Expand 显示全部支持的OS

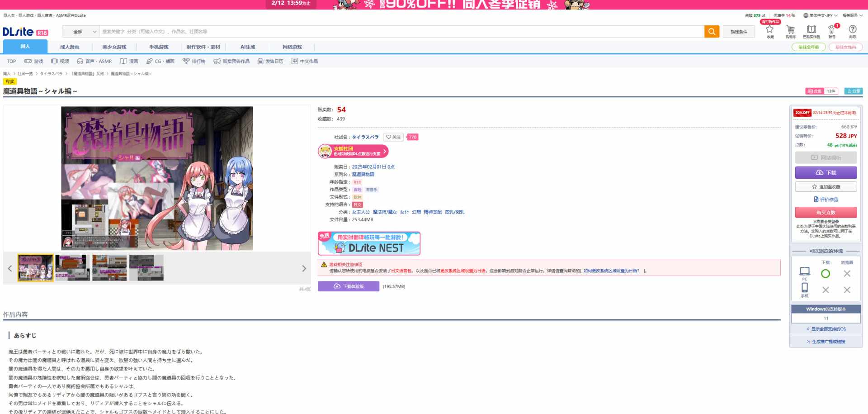(x=826, y=329)
